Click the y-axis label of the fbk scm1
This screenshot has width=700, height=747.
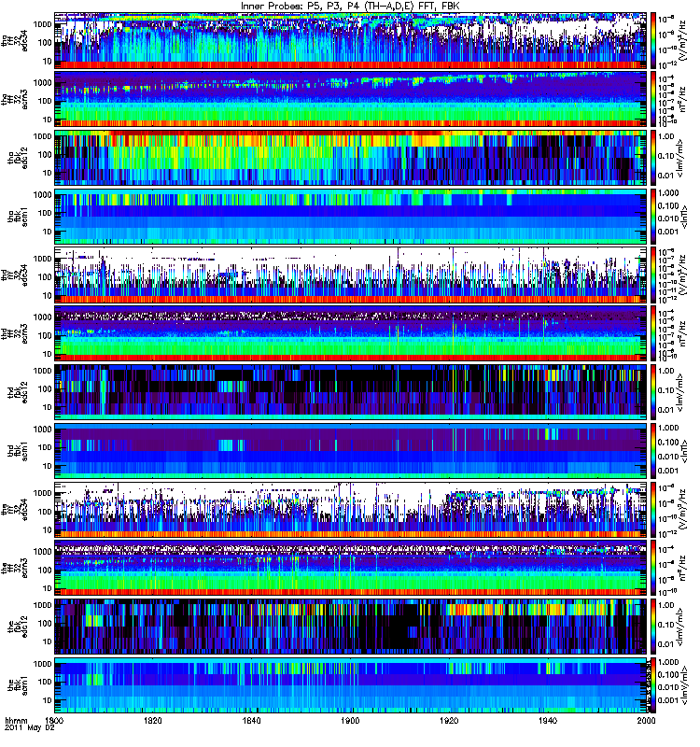(x=18, y=685)
